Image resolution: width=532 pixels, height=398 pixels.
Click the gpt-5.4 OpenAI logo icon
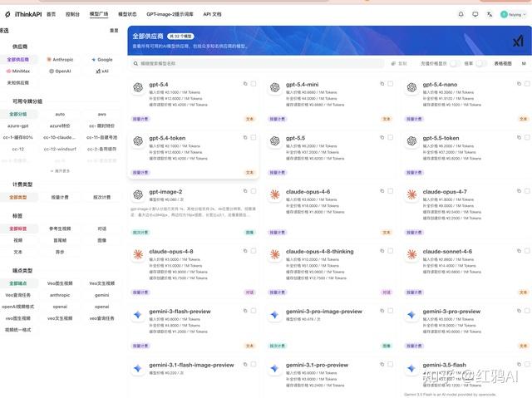pos(138,87)
